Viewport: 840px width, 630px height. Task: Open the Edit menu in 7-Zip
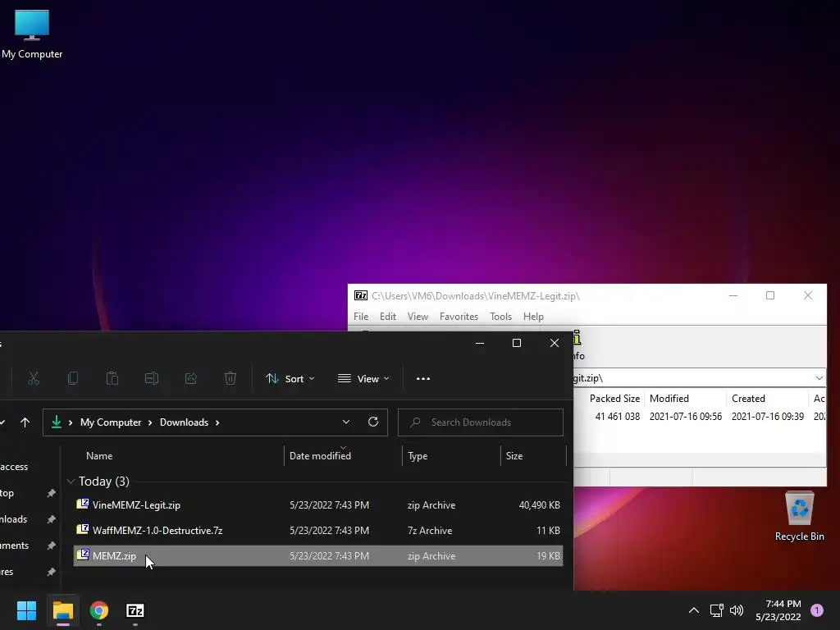388,317
